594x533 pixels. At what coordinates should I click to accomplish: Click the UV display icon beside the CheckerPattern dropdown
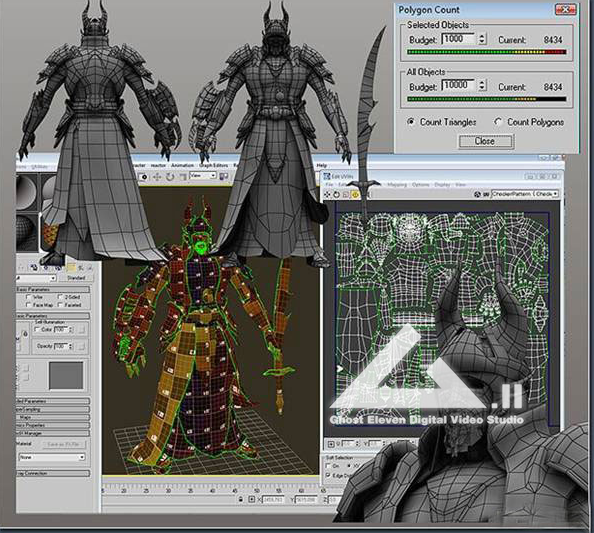(486, 194)
